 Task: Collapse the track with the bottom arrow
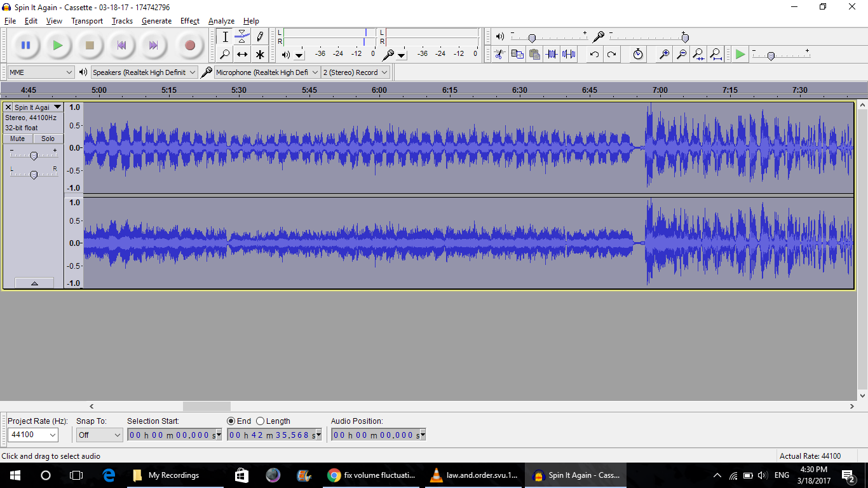[x=34, y=283]
